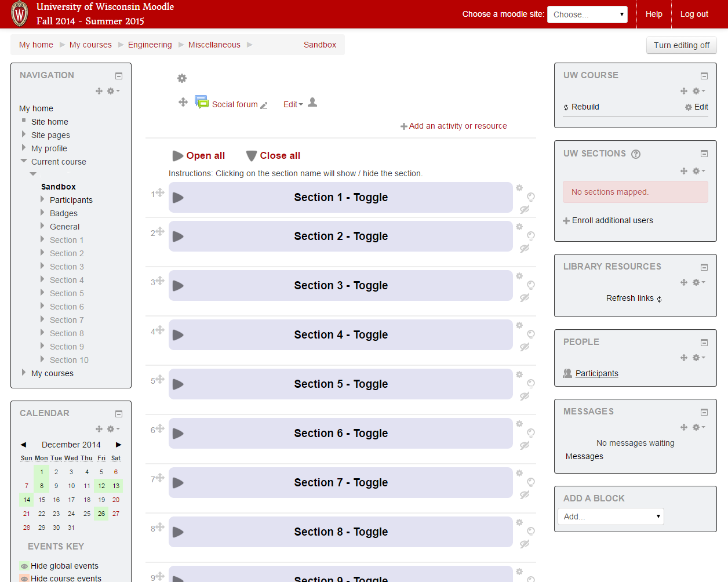Image resolution: width=728 pixels, height=582 pixels.
Task: Open Engineering in the breadcrumb
Action: click(150, 45)
